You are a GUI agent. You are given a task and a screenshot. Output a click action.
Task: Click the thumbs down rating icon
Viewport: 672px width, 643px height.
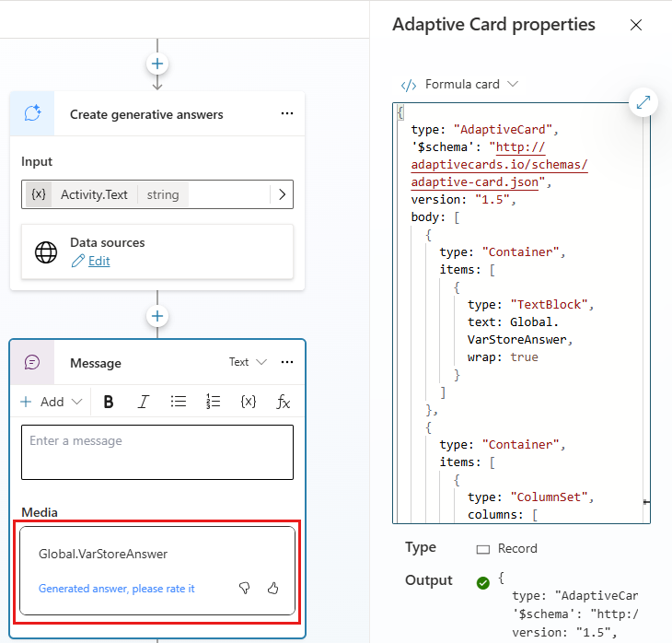pos(244,588)
